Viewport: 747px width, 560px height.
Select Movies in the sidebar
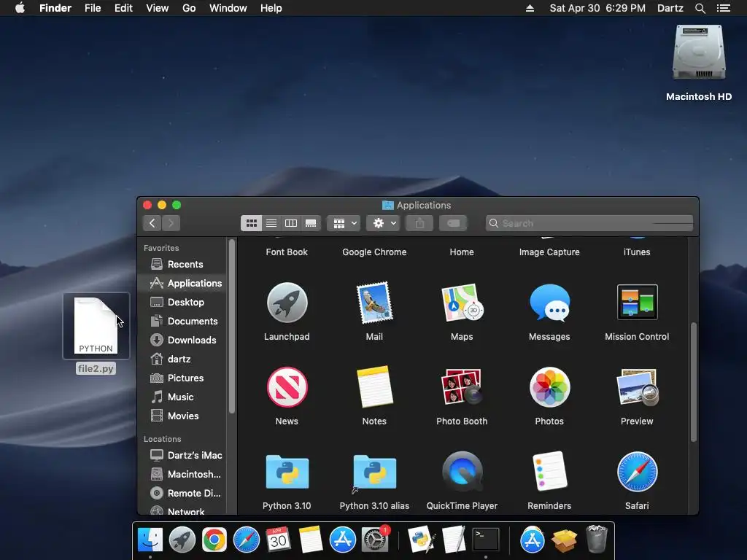183,416
